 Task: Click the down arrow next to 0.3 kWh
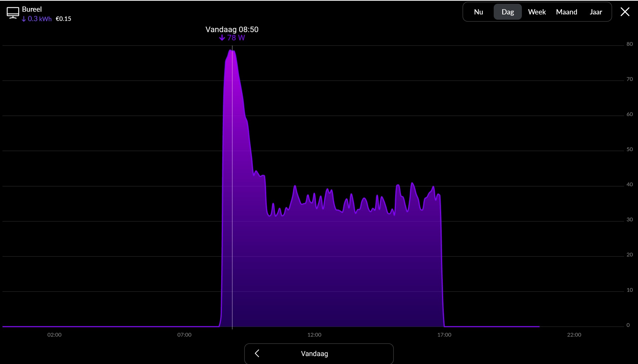[x=24, y=19]
